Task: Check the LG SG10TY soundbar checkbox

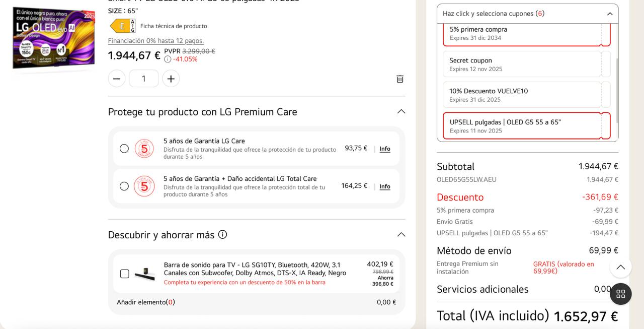Action: click(125, 274)
